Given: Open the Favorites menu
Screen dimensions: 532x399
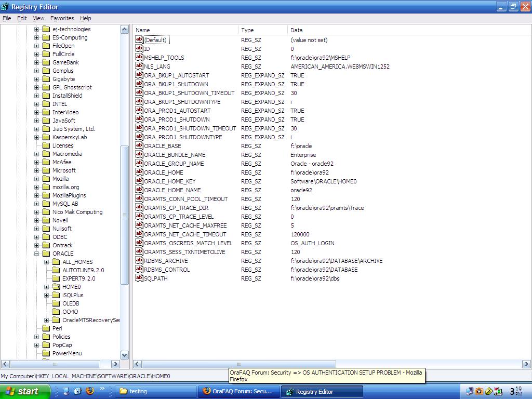Looking at the screenshot, I should click(62, 18).
